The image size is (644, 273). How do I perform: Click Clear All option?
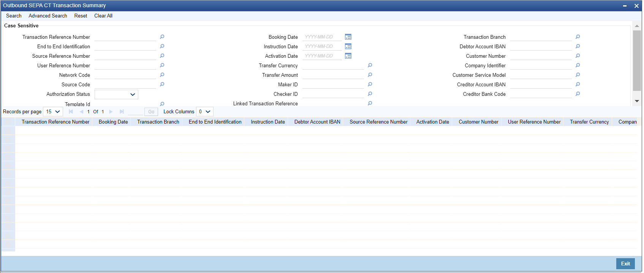pos(103,16)
